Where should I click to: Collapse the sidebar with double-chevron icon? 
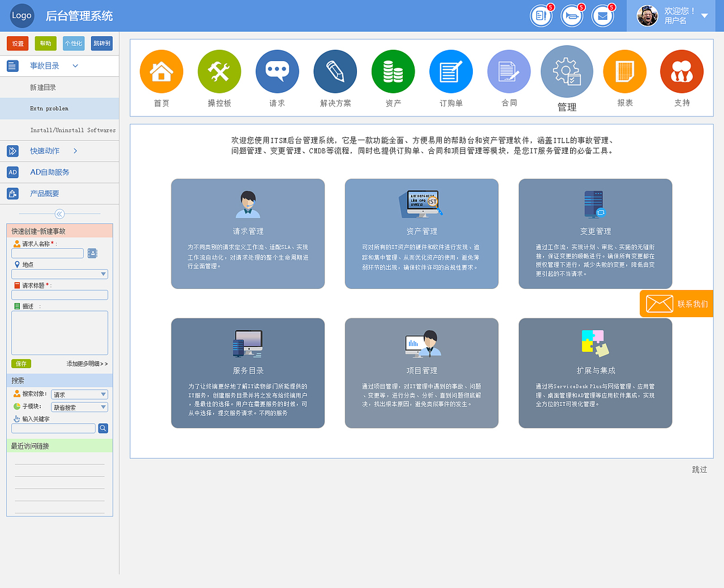tap(59, 214)
